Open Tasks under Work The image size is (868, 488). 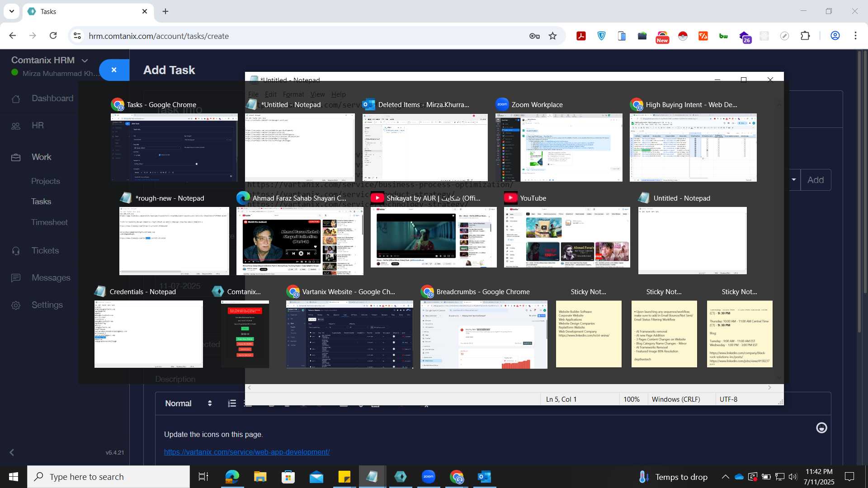pyautogui.click(x=41, y=202)
